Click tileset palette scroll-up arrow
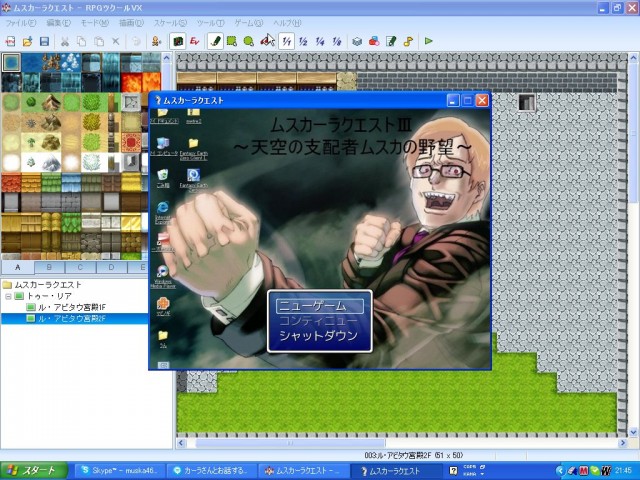This screenshot has width=640, height=480. tap(167, 58)
